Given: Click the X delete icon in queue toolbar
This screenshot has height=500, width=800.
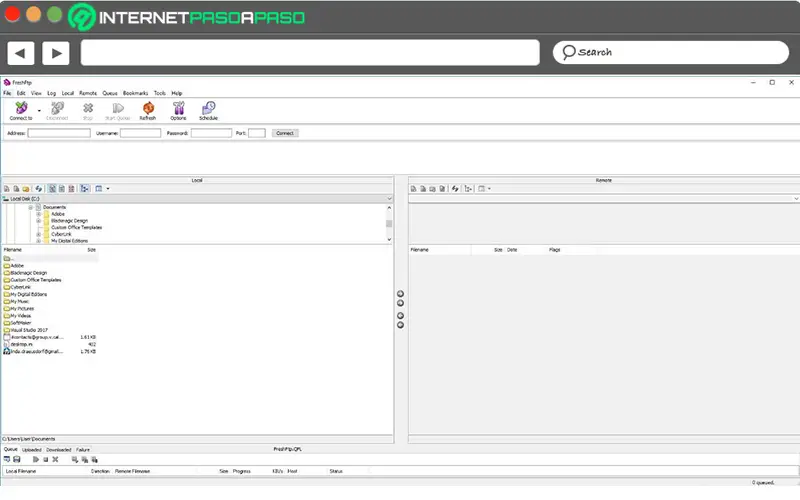Looking at the screenshot, I should (x=55, y=460).
